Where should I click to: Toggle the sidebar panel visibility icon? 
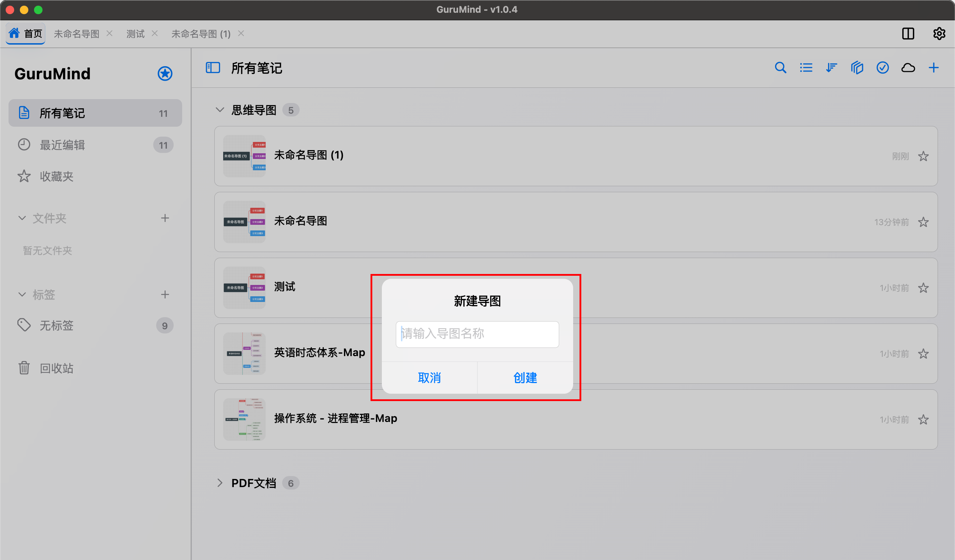coord(213,68)
